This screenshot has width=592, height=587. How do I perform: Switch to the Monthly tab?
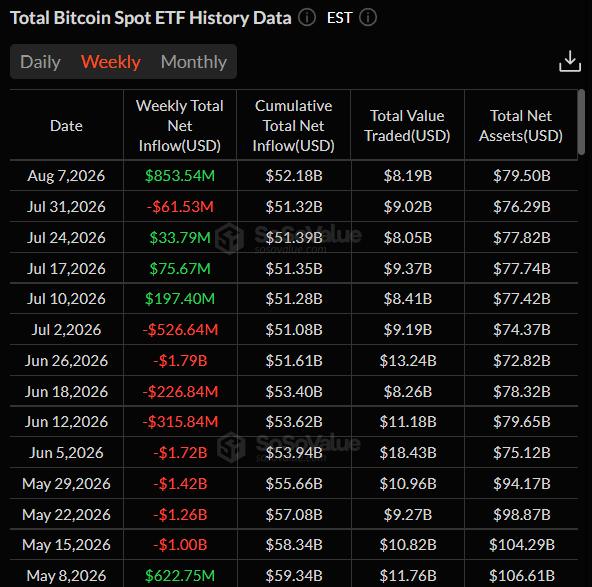194,62
